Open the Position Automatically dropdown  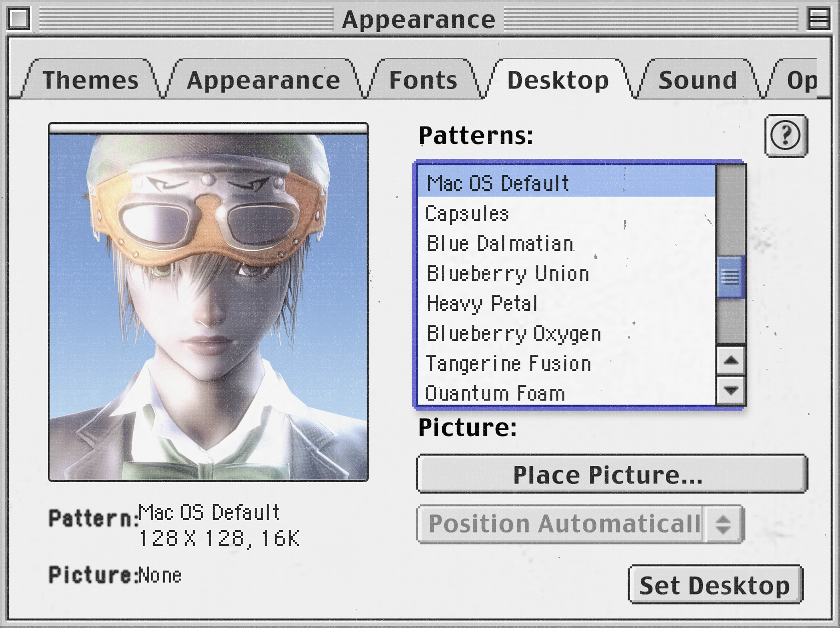point(580,524)
